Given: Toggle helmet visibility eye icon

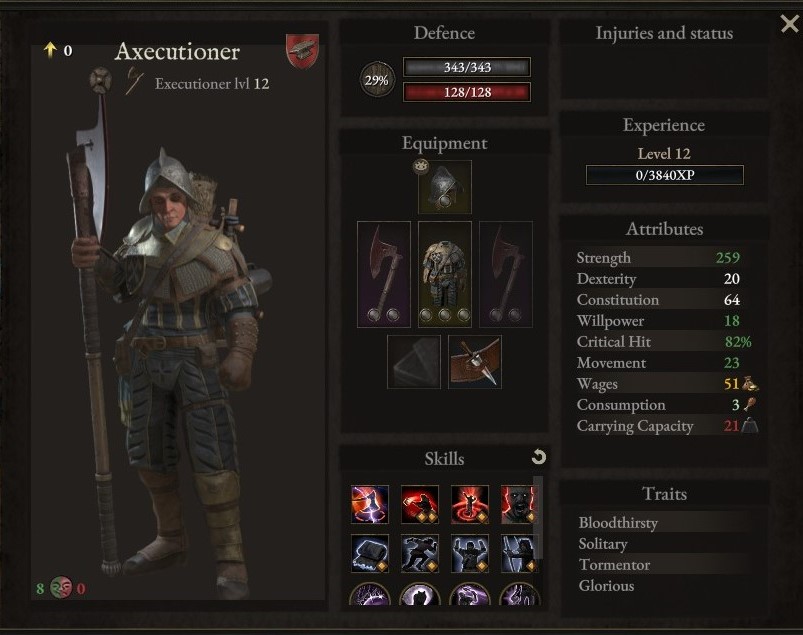Looking at the screenshot, I should [420, 166].
